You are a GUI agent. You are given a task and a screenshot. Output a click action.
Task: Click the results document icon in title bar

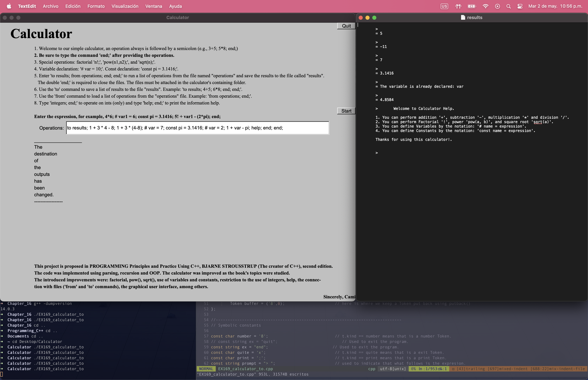[x=463, y=17]
